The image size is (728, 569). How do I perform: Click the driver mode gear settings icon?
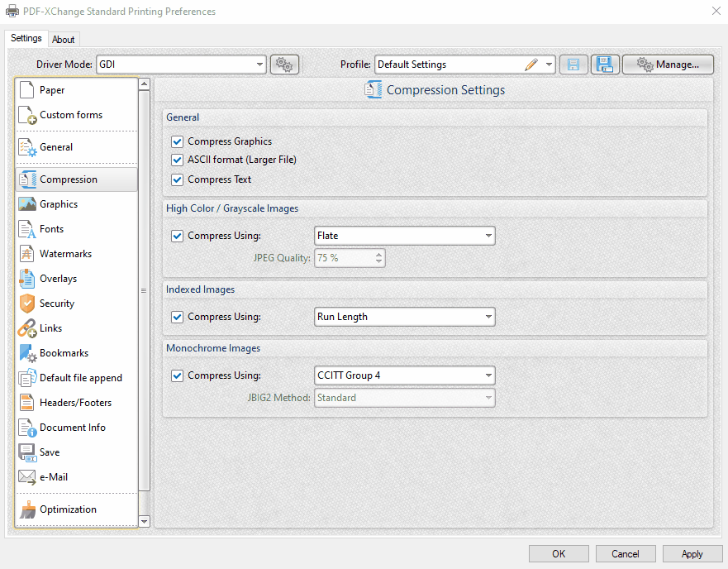click(x=284, y=65)
